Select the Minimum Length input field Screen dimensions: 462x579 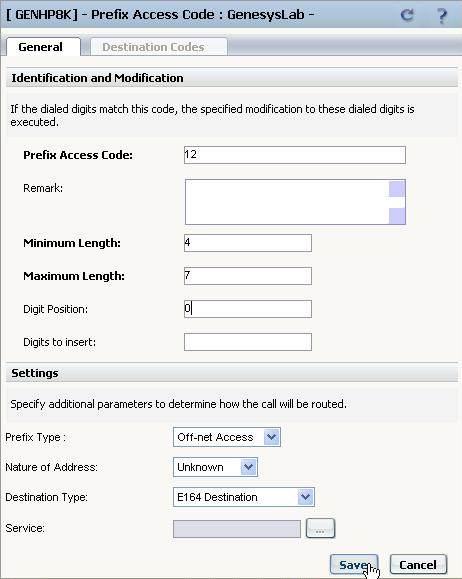coord(248,243)
